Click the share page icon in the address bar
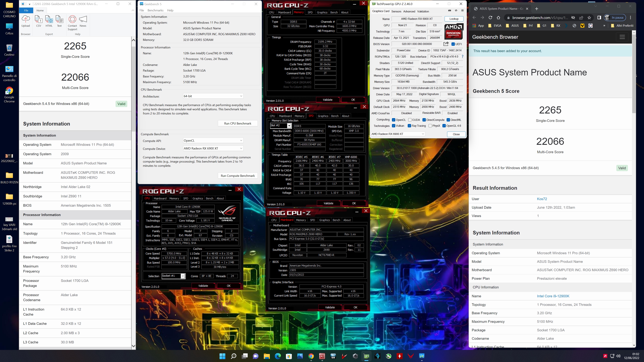Viewport: 644px width, 362px height. pyautogui.click(x=581, y=17)
